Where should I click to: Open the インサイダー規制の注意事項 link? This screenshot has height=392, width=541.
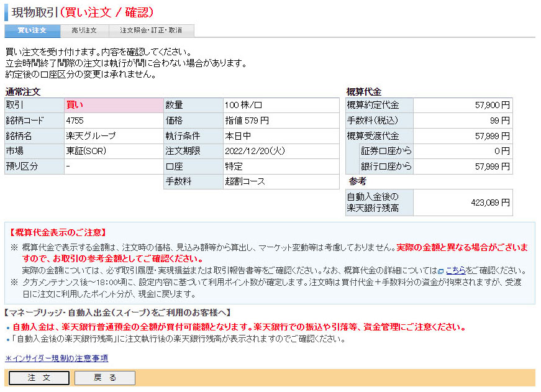[x=57, y=358]
